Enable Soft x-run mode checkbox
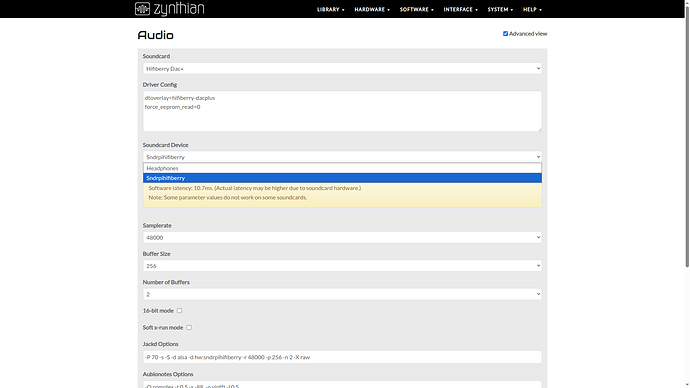Image resolution: width=690 pixels, height=388 pixels. [189, 327]
